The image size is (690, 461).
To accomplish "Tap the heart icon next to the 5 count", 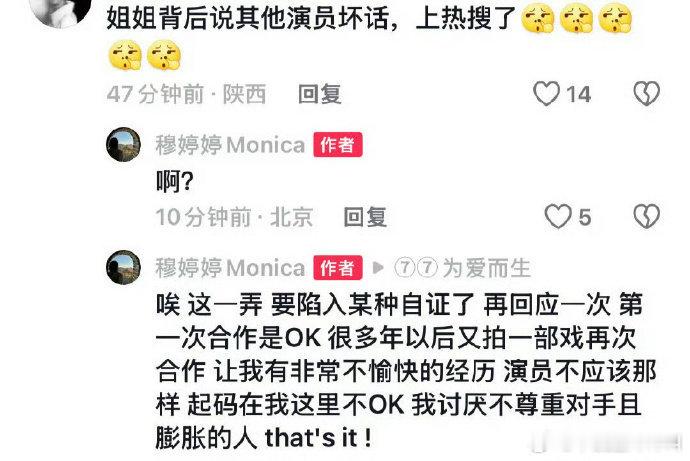I will pos(558,216).
